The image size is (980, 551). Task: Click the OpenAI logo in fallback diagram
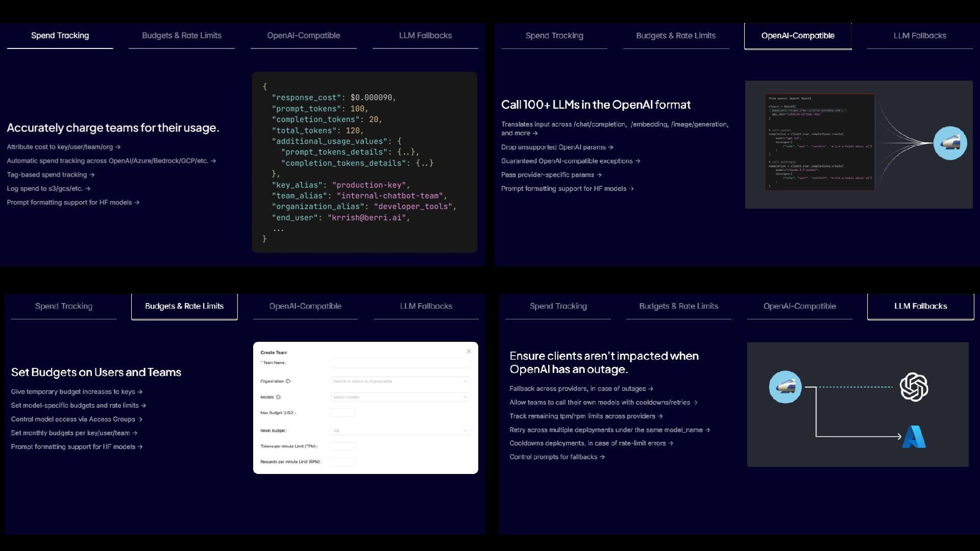914,387
